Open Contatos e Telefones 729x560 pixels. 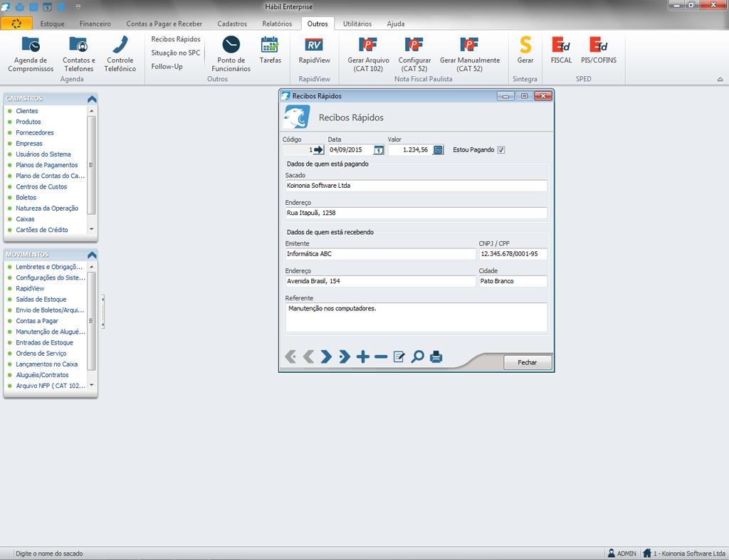[78, 54]
